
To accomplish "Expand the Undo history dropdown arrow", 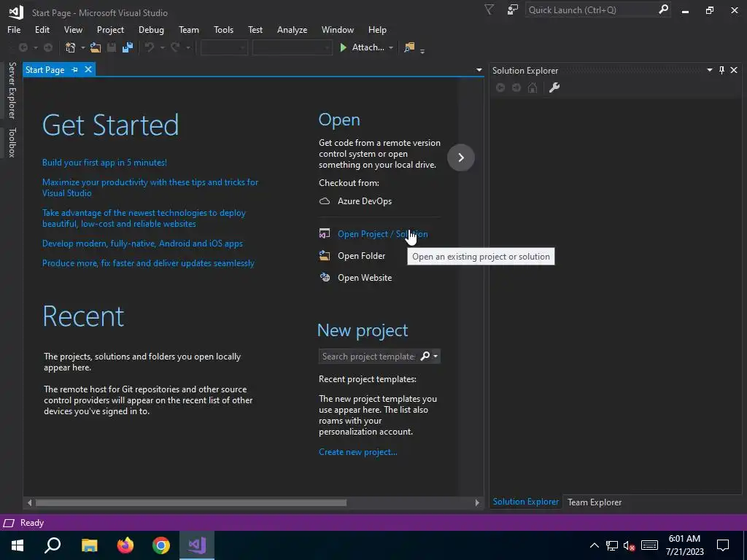I will coord(162,47).
